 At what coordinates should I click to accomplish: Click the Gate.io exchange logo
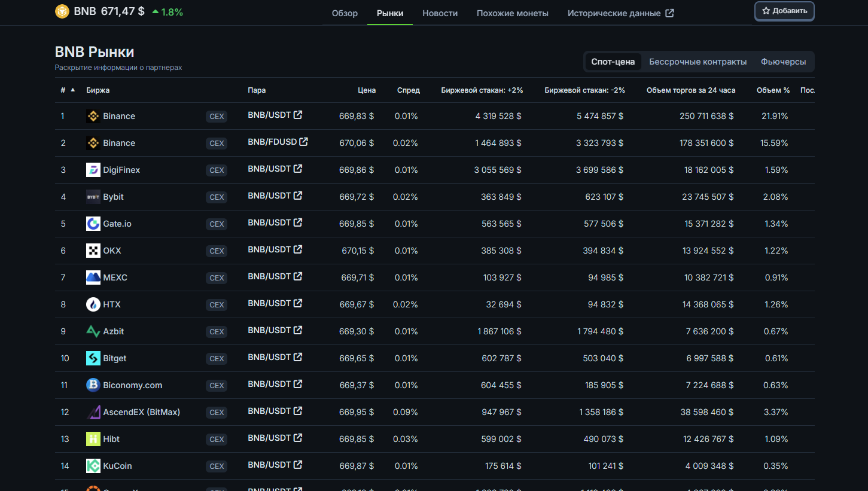coord(93,224)
